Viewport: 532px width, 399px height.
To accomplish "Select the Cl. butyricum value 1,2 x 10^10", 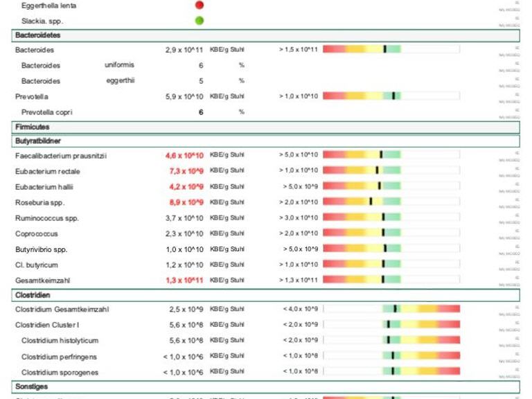I will pyautogui.click(x=184, y=265).
